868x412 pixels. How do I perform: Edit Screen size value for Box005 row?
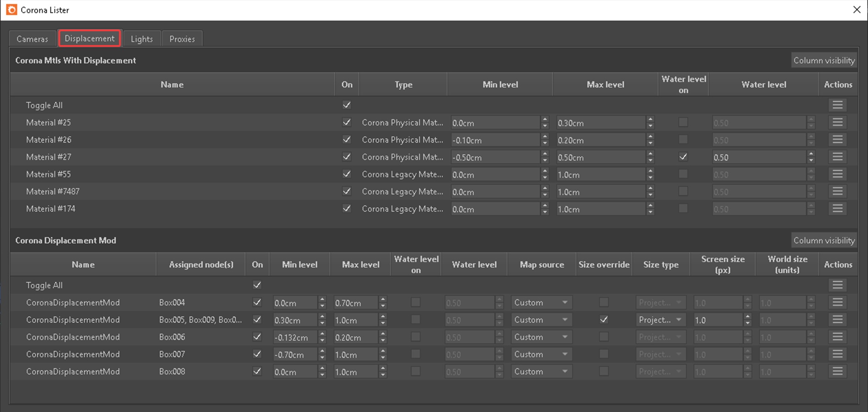(x=719, y=320)
